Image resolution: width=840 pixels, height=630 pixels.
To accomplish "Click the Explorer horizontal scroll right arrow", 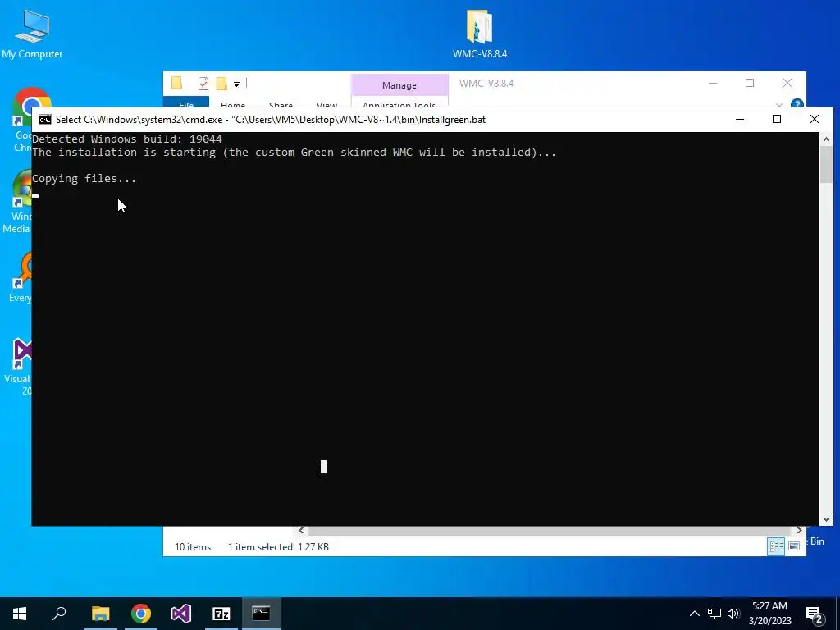I will pyautogui.click(x=799, y=531).
